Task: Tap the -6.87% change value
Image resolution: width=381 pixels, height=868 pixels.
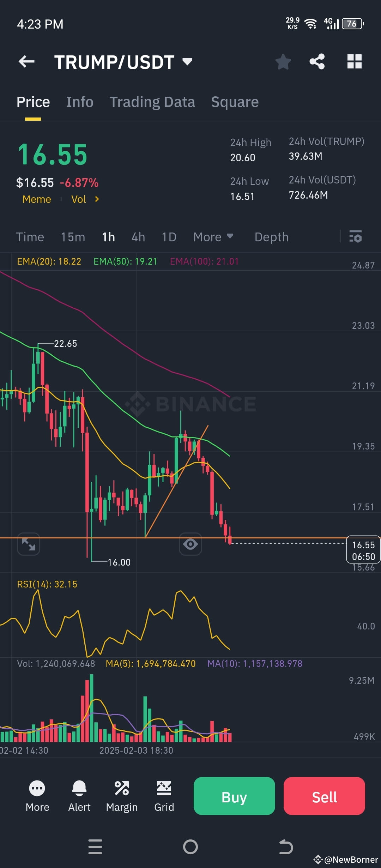Action: [x=79, y=183]
